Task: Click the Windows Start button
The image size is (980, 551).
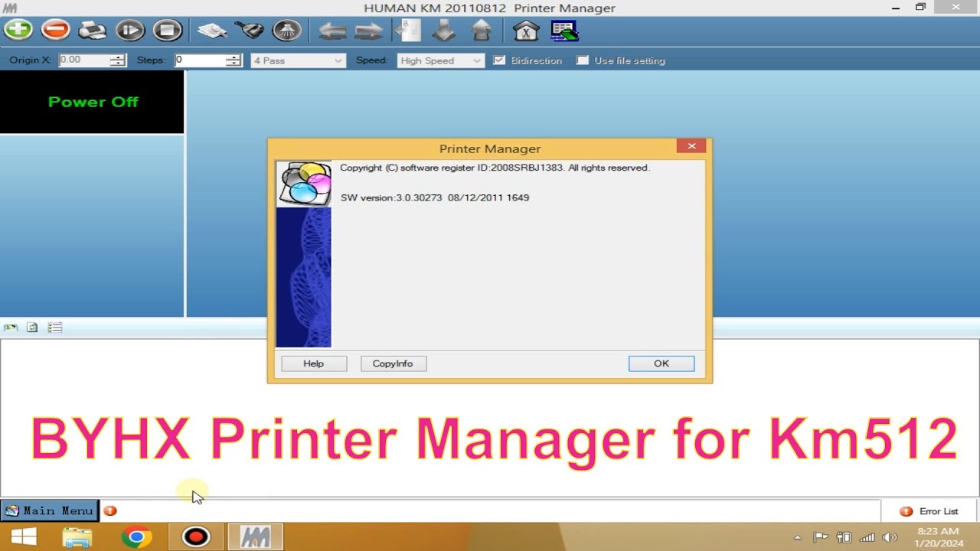Action: tap(24, 537)
